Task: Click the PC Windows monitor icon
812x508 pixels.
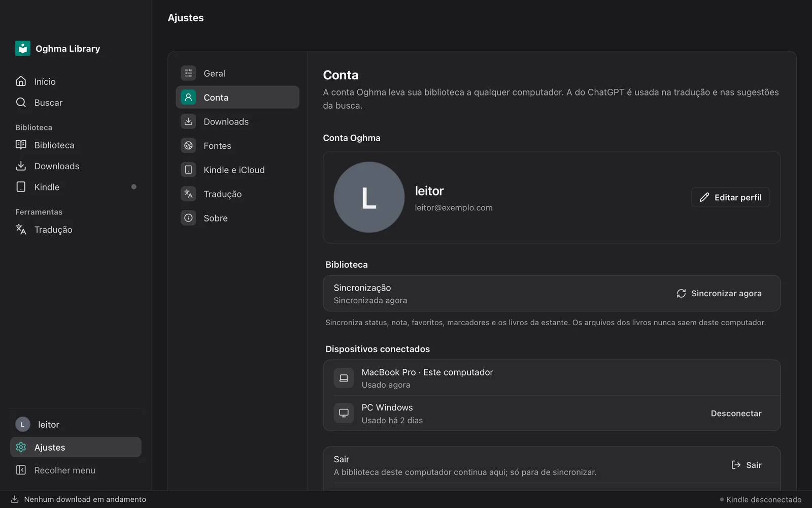Action: (344, 413)
